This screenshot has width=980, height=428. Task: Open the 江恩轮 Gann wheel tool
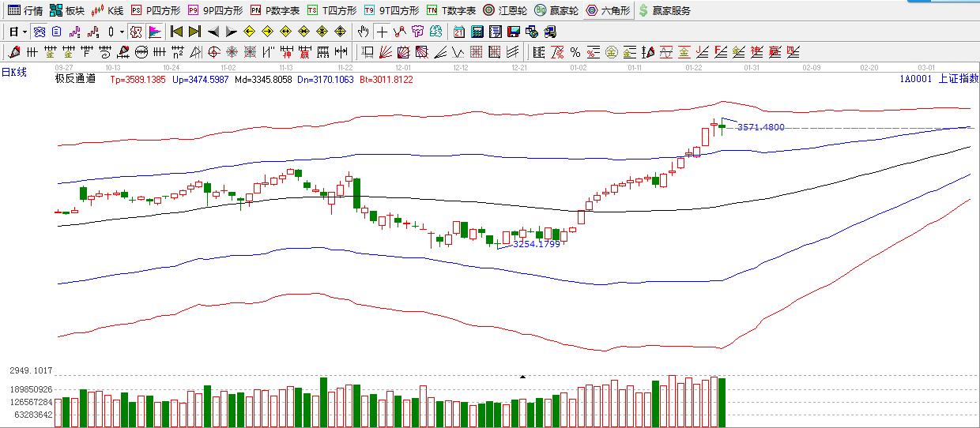[504, 10]
